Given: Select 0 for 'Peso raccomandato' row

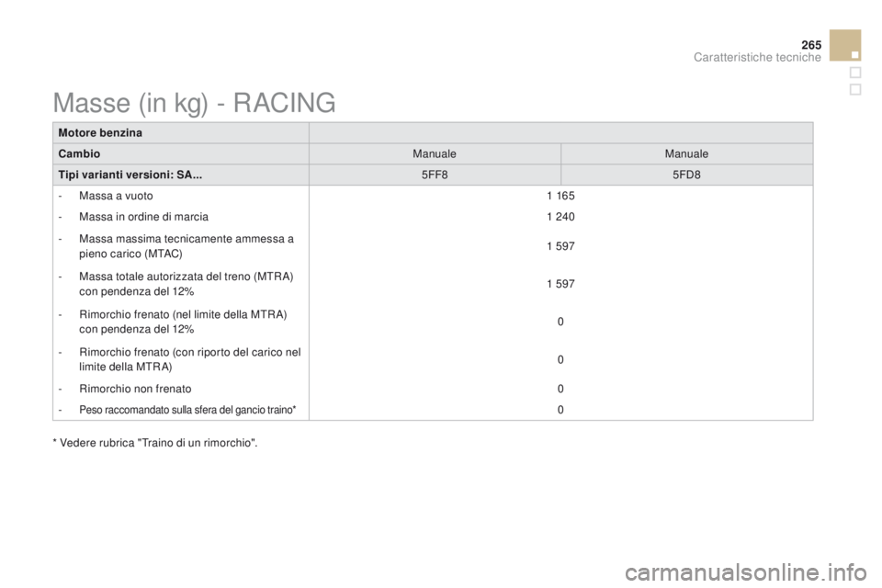Looking at the screenshot, I should pos(560,410).
